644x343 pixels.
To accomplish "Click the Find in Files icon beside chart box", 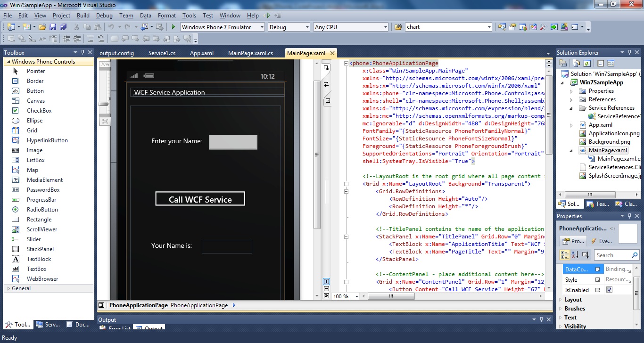I will pos(398,27).
